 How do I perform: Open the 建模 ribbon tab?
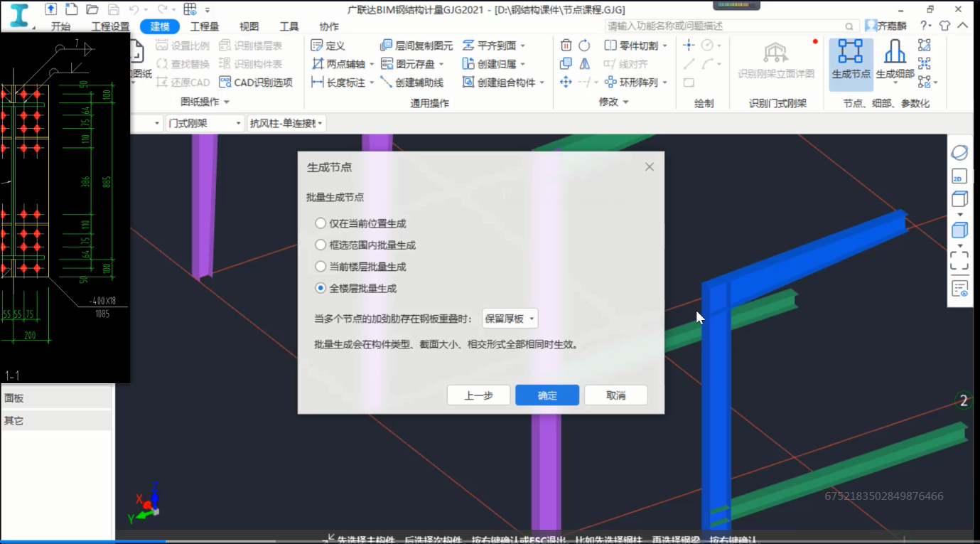click(x=160, y=26)
